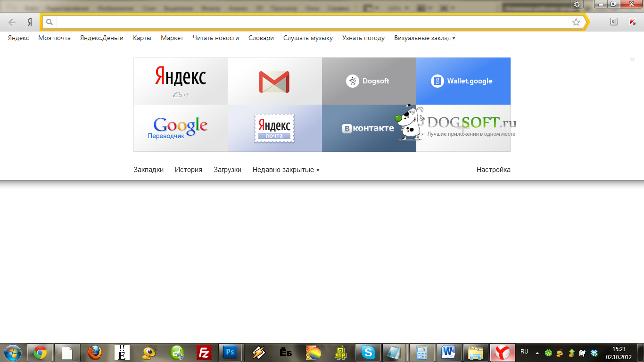Open the Яндекс tile in speed dial
Viewport: 644px width, 362px height.
tap(181, 81)
